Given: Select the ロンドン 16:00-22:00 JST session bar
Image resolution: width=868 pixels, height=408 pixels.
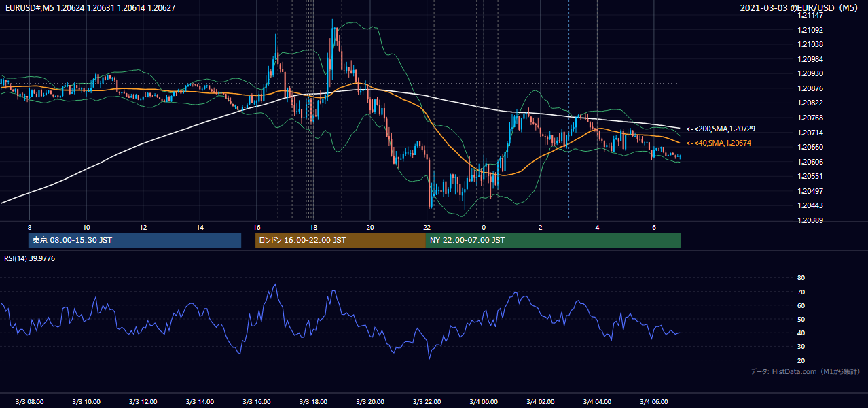Looking at the screenshot, I should tap(340, 240).
